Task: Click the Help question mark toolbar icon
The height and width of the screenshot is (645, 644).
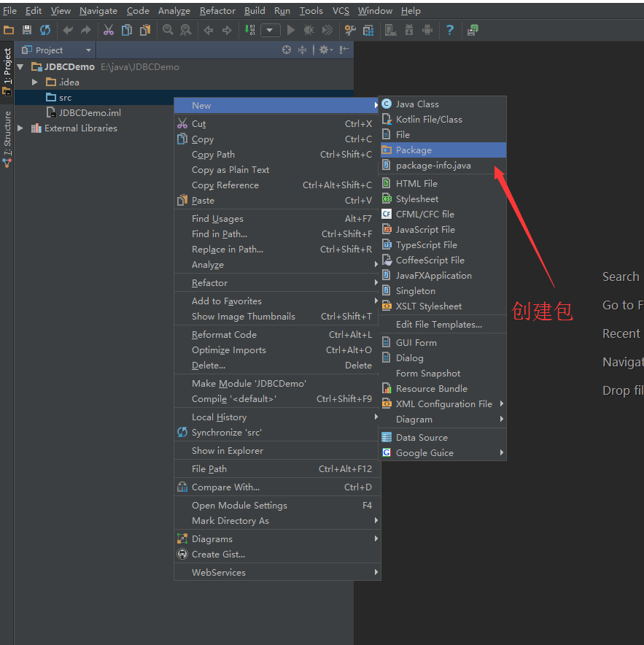Action: point(449,30)
